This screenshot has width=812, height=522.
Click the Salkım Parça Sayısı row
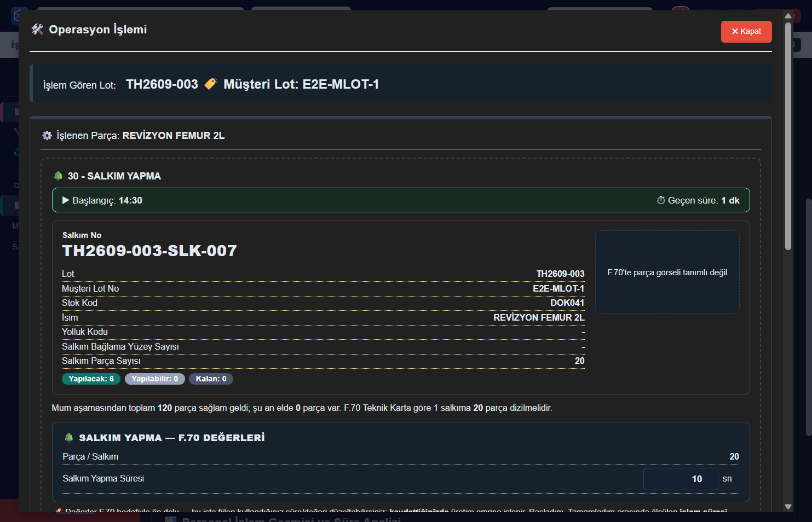tap(323, 361)
